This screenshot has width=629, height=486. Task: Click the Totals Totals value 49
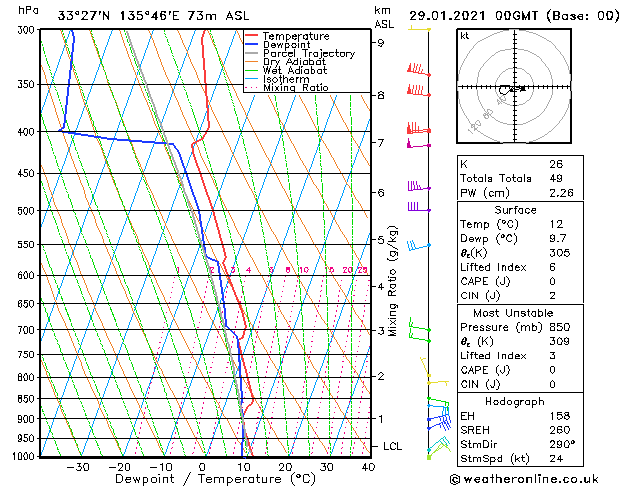556,178
